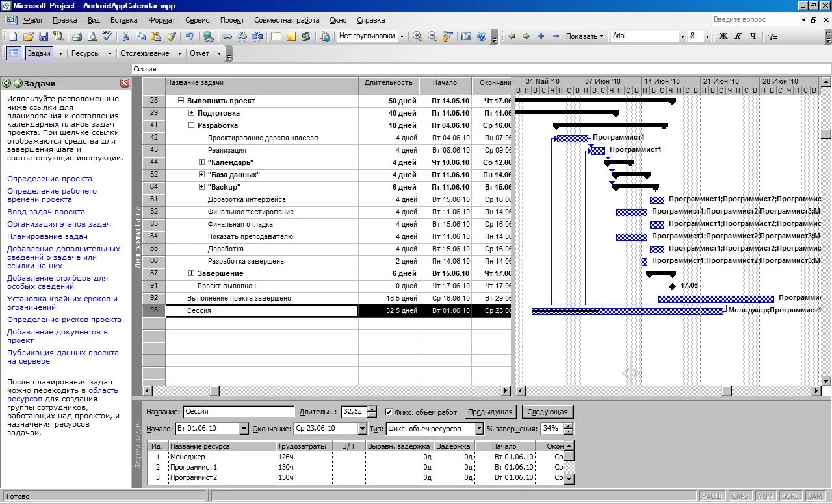Add a task note (yellow note icon)
Viewport: 832px width, 504px height.
[291, 36]
